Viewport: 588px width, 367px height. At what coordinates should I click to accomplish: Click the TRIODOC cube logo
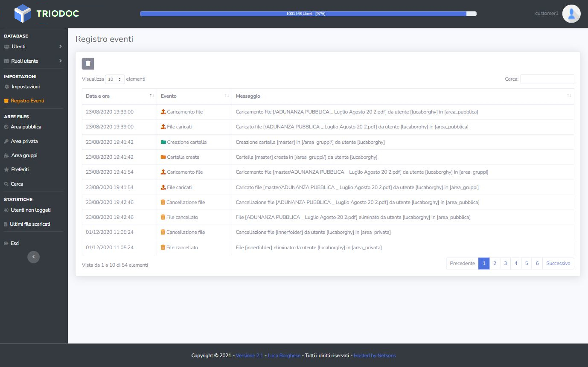pyautogui.click(x=23, y=14)
